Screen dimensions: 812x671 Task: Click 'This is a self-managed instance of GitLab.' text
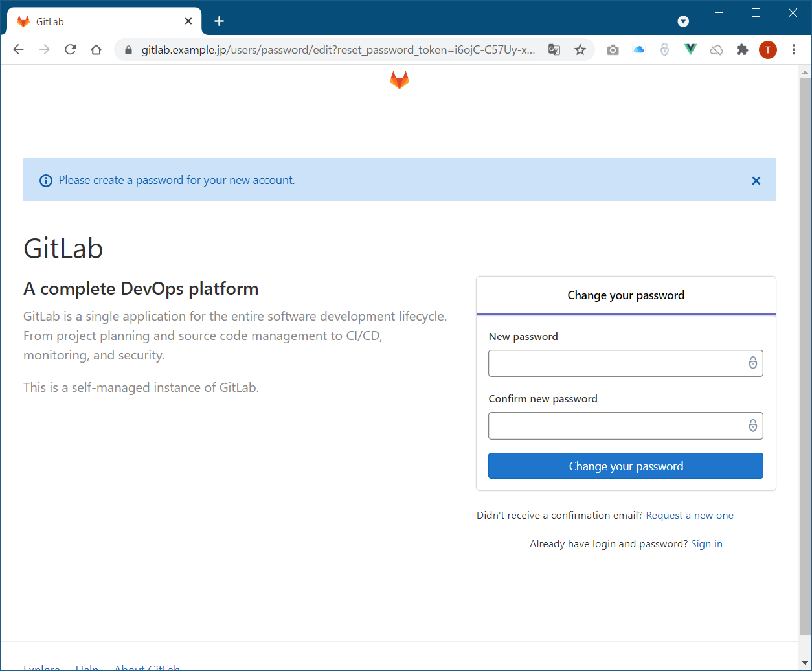tap(141, 388)
